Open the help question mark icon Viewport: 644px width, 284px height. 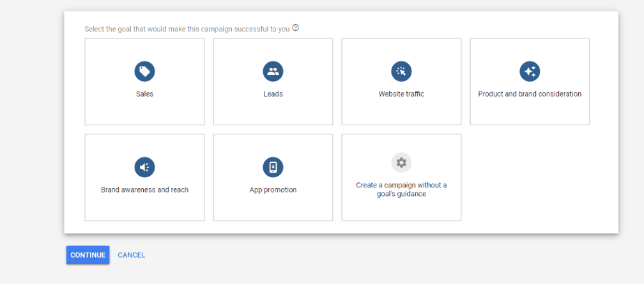pos(295,28)
